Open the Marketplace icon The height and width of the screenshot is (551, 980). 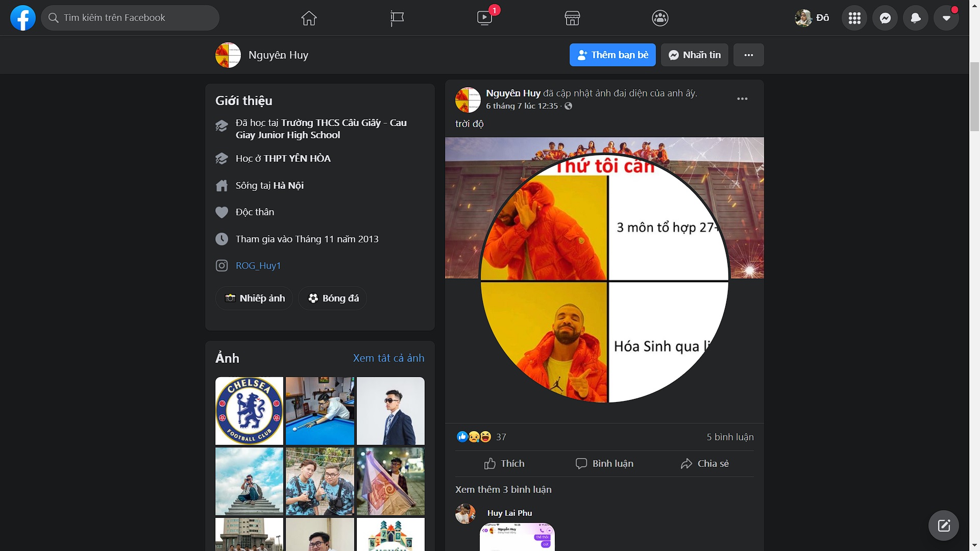(572, 18)
